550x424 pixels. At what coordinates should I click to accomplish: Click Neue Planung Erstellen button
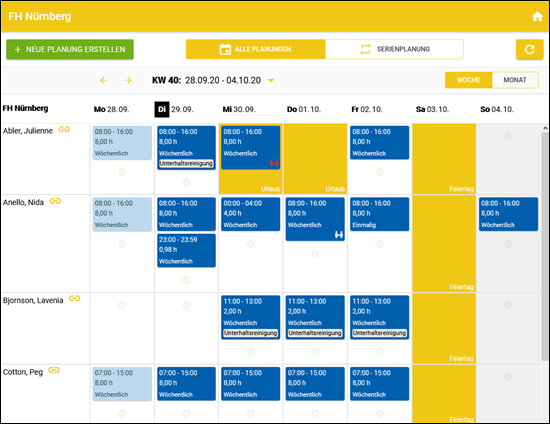pyautogui.click(x=70, y=49)
